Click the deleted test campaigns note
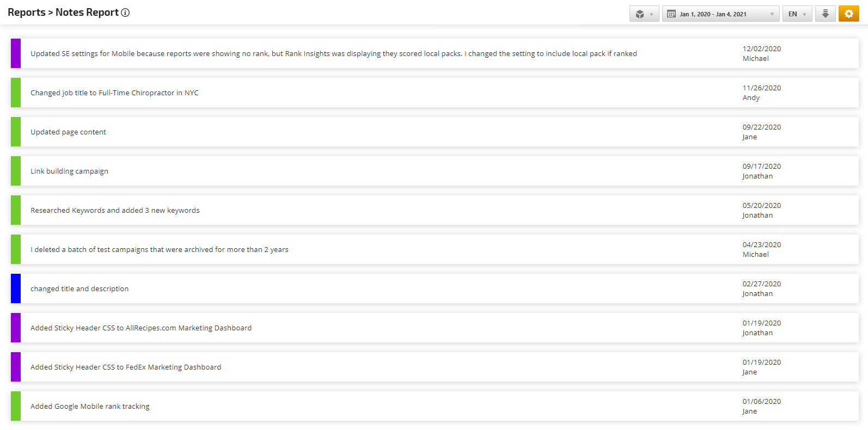This screenshot has width=868, height=430. tap(160, 249)
